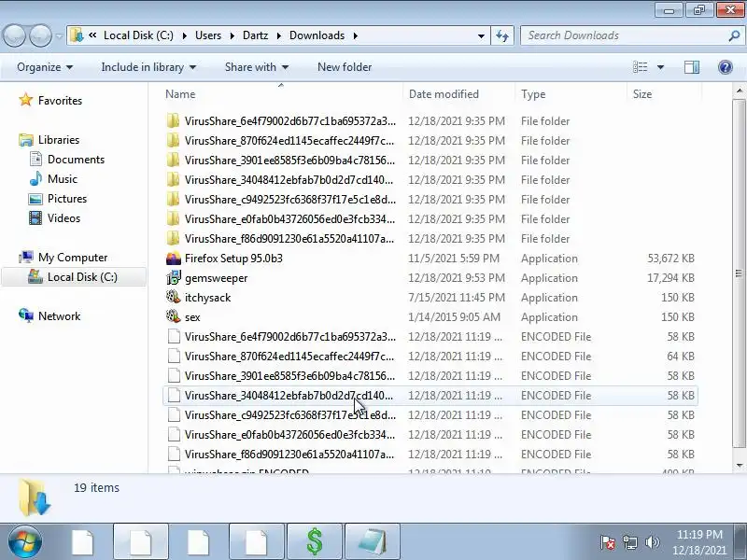
Task: Click Users in the address breadcrumb
Action: pyautogui.click(x=208, y=35)
